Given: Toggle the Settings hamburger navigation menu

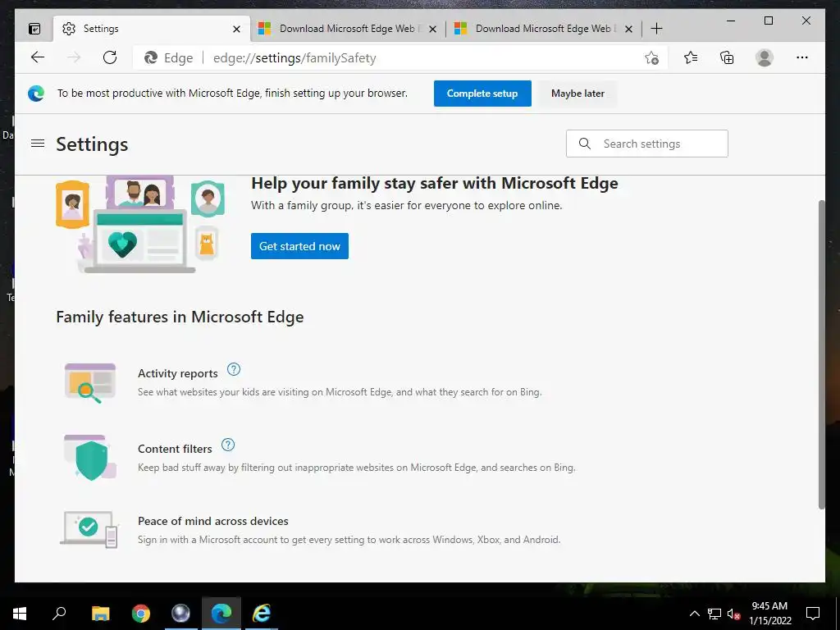Looking at the screenshot, I should coord(38,144).
